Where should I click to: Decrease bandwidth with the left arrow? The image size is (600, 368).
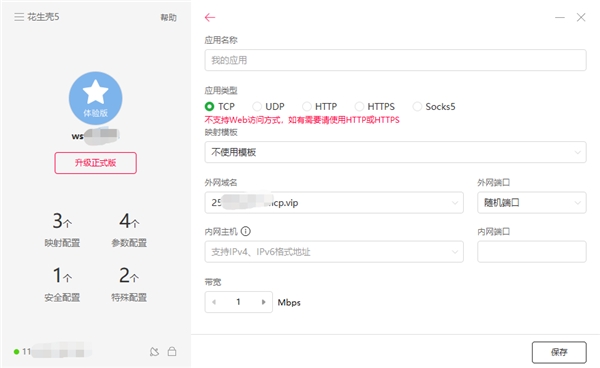[x=214, y=302]
